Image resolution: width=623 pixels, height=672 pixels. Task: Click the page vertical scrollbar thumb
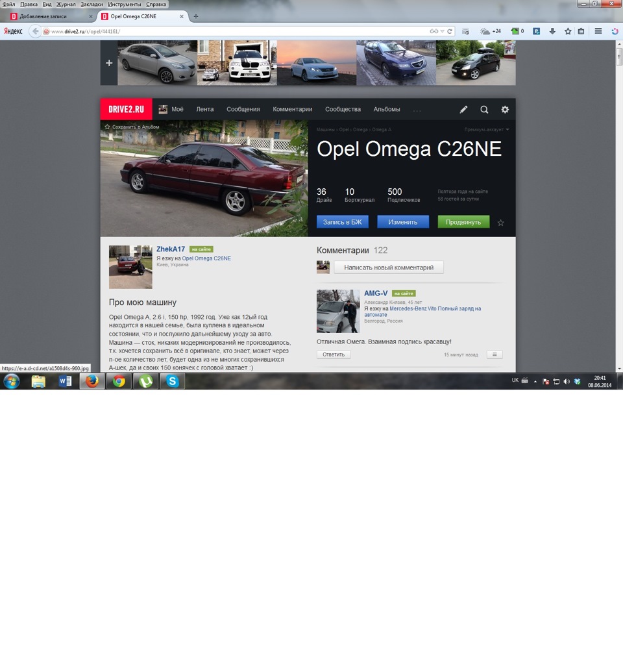[x=618, y=56]
